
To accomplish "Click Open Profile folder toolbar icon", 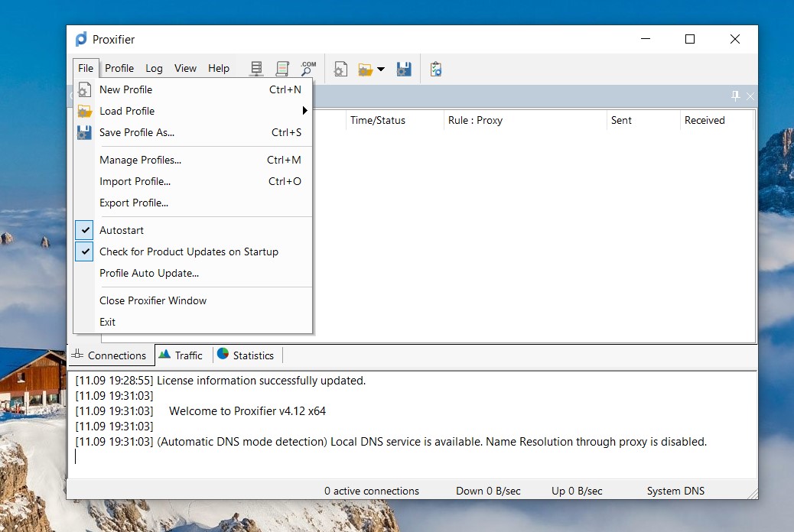I will (366, 69).
